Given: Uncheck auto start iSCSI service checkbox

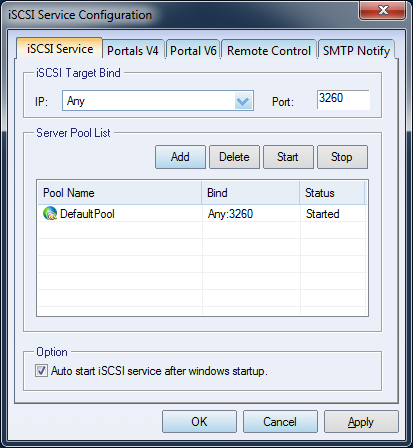Looking at the screenshot, I should (41, 371).
